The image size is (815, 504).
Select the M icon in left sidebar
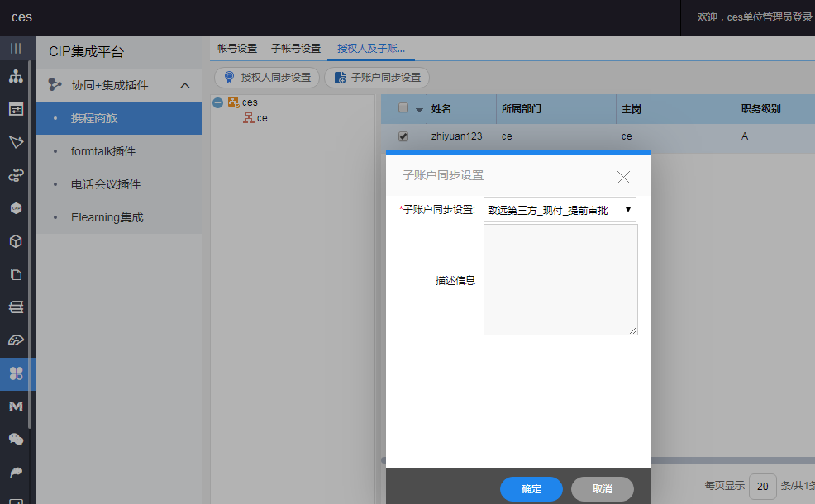[x=16, y=407]
